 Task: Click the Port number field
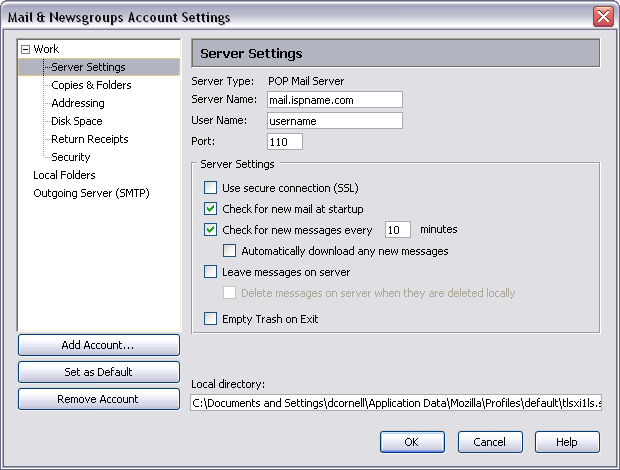284,142
